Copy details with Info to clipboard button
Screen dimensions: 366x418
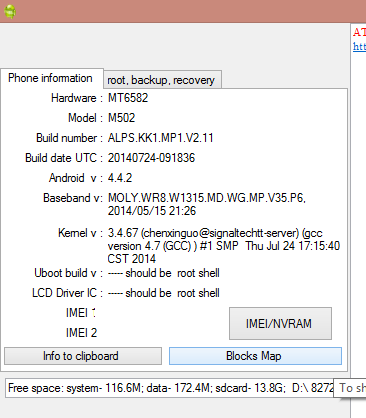83,356
